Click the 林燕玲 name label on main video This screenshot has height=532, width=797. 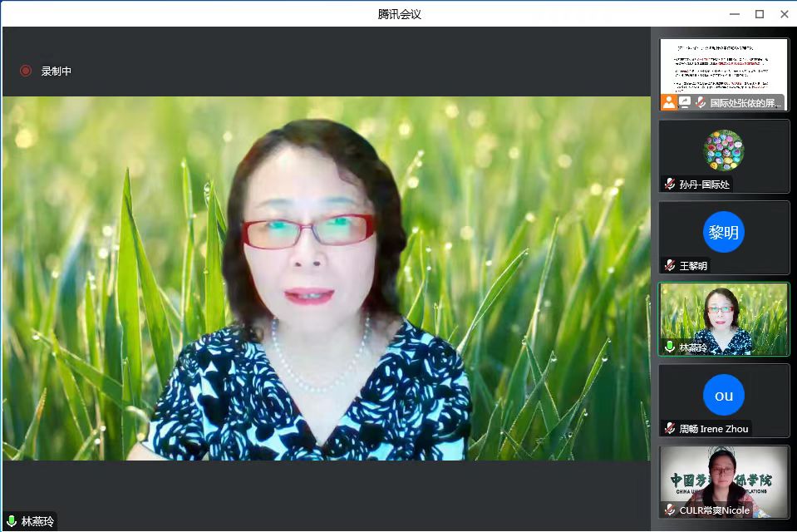pyautogui.click(x=38, y=521)
